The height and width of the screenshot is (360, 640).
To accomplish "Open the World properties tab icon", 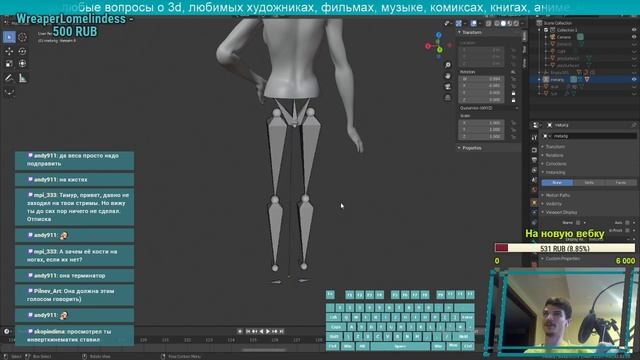I will coord(534,190).
